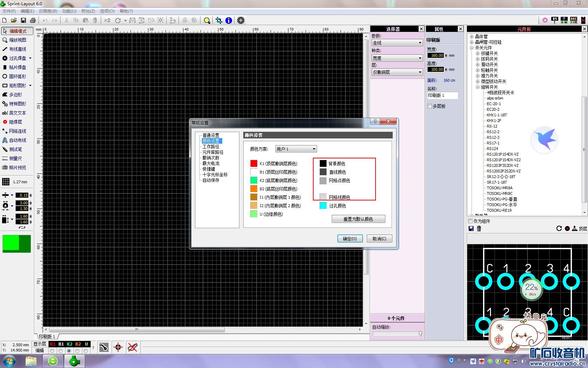The width and height of the screenshot is (588, 368).
Task: Click the red K1 color swatch
Action: pos(254,164)
